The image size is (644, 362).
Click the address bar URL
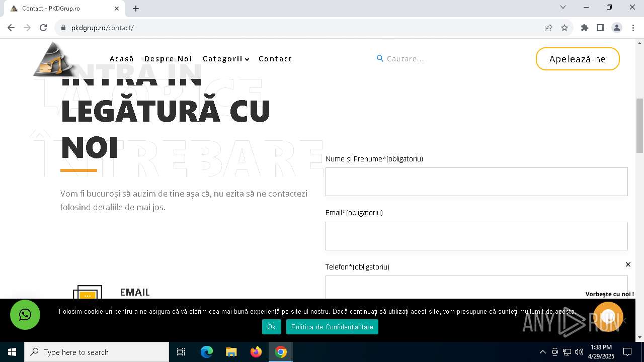(x=103, y=28)
